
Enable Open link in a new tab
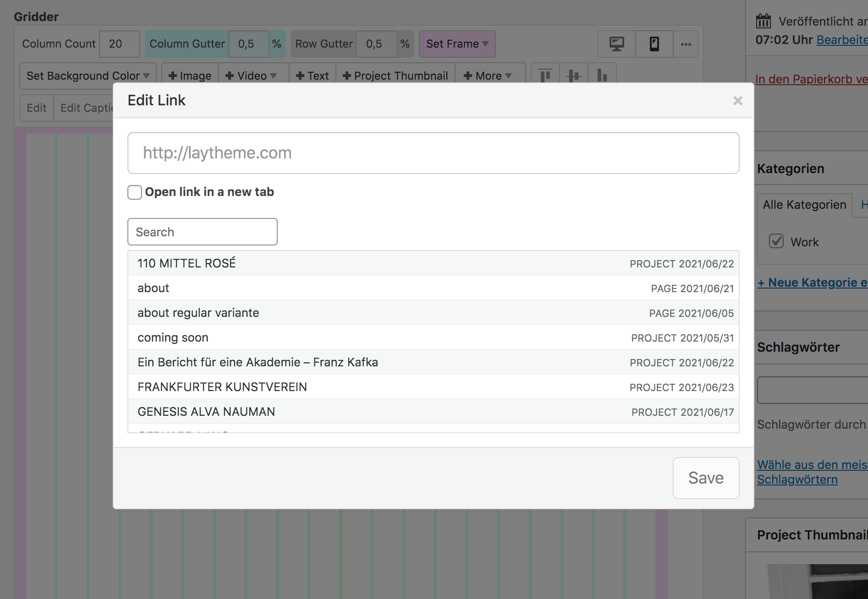(135, 192)
